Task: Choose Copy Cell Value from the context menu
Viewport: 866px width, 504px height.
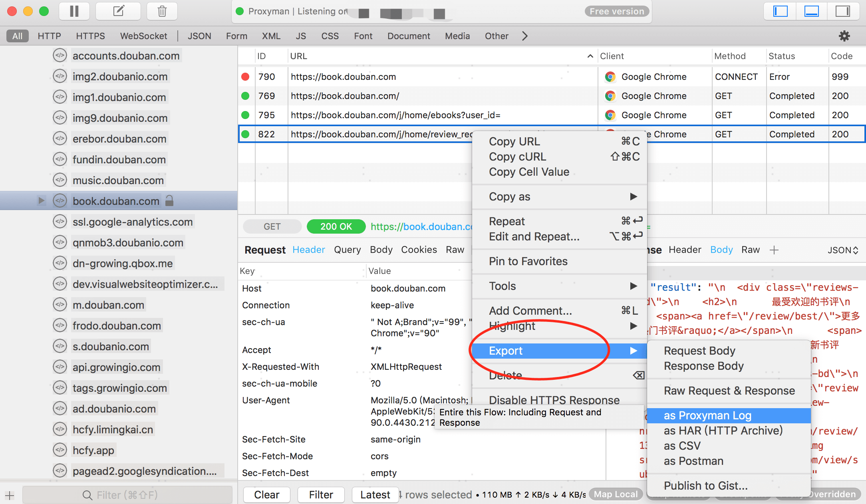Action: [559, 172]
